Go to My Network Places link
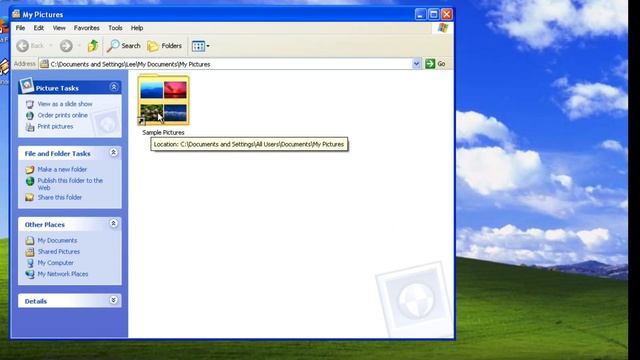 [63, 274]
